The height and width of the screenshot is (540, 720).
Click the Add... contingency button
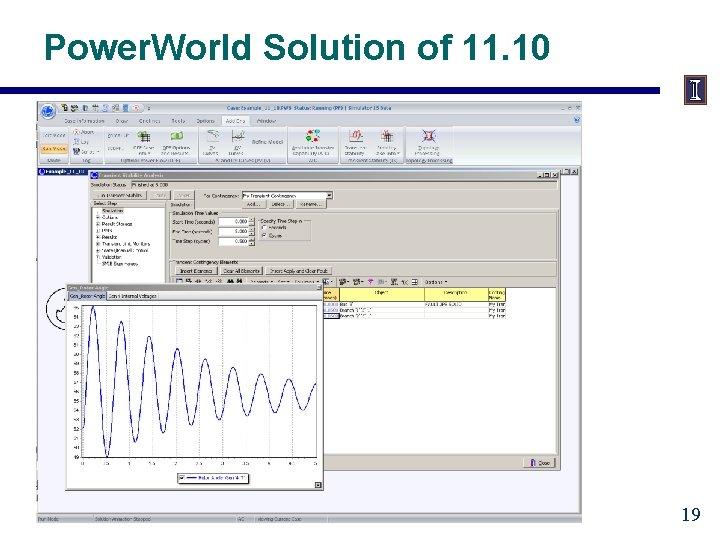click(x=254, y=204)
